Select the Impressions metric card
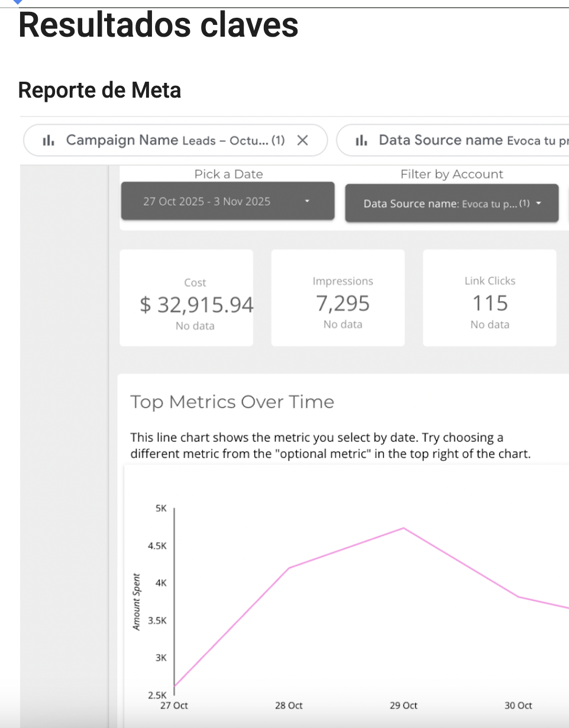The image size is (569, 728). [337, 298]
